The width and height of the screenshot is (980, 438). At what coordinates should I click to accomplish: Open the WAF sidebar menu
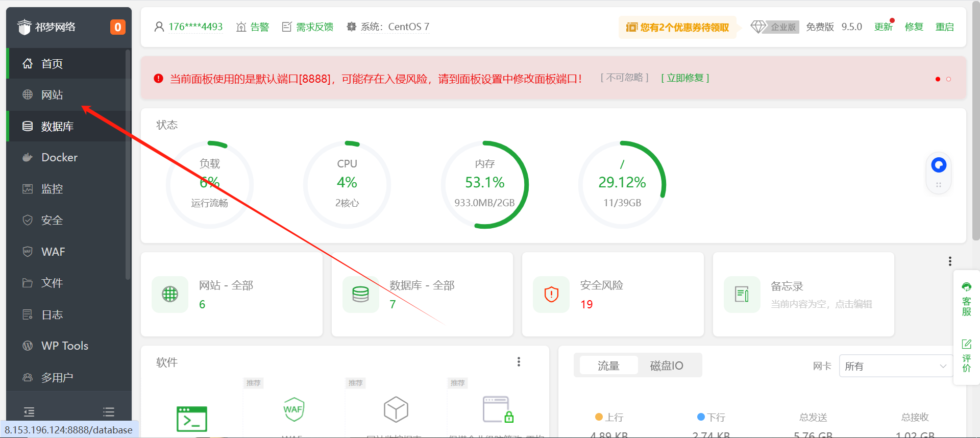tap(68, 252)
